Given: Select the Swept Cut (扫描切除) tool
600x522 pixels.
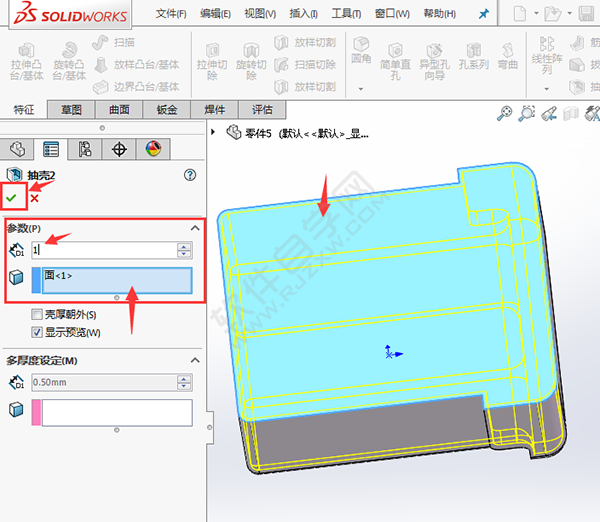Looking at the screenshot, I should [x=305, y=65].
